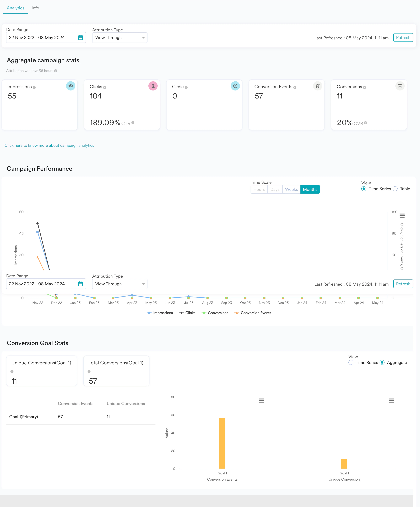Click the cart icon on Conversion Events card
Image resolution: width=420 pixels, height=507 pixels.
tap(317, 86)
